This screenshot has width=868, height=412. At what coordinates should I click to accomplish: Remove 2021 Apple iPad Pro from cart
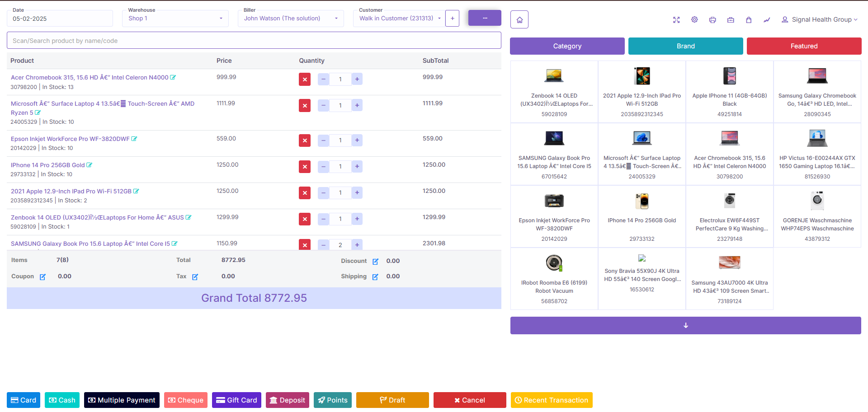point(305,193)
